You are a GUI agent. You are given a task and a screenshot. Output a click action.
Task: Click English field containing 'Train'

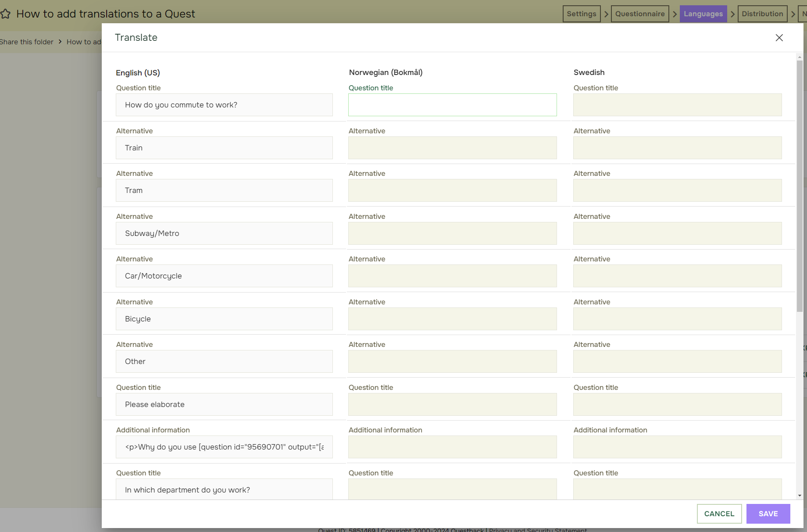(224, 148)
